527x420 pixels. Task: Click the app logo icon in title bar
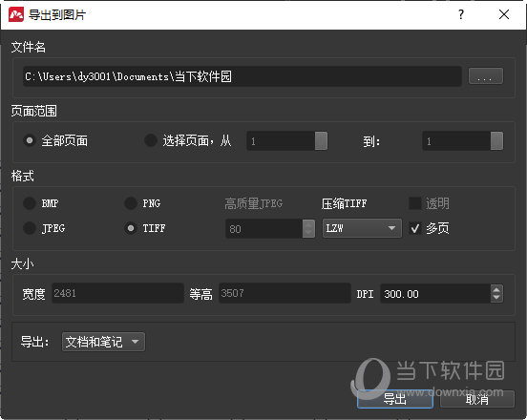tap(16, 14)
